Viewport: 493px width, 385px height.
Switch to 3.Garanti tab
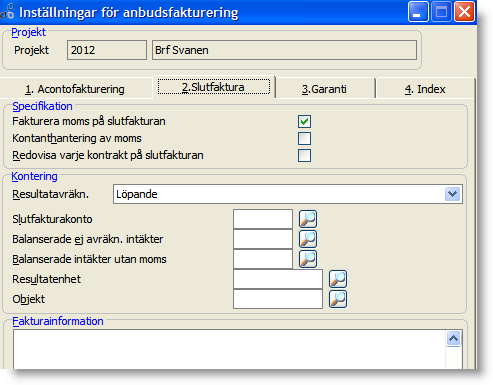tap(324, 89)
